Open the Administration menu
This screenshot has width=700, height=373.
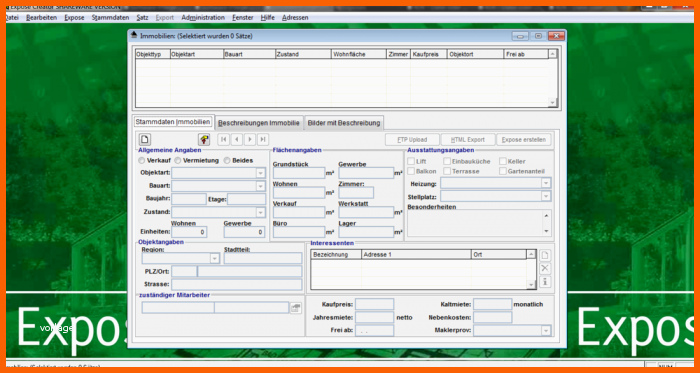coord(203,18)
